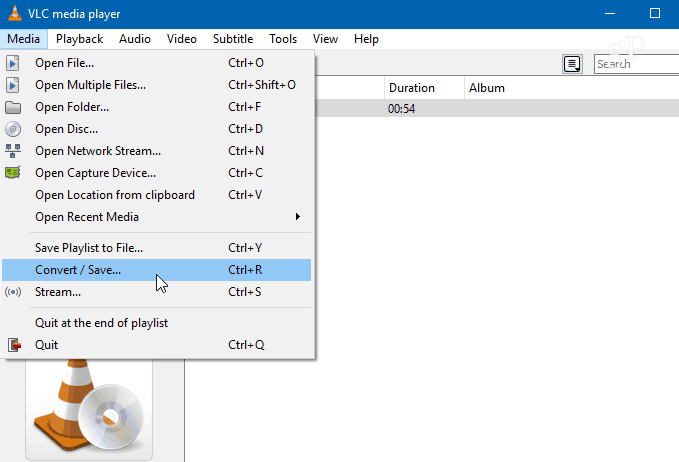Click the Stream broadcast icon

(x=13, y=292)
